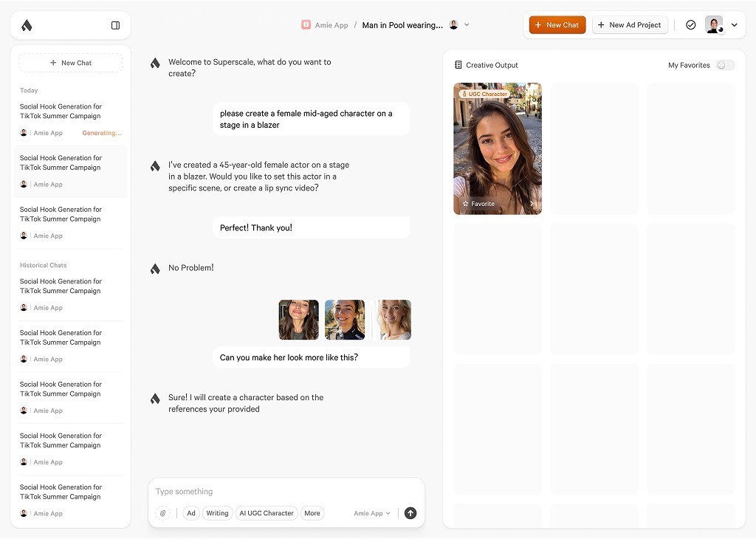Click the 'Today' section label
This screenshot has height=539, width=756.
tap(29, 90)
